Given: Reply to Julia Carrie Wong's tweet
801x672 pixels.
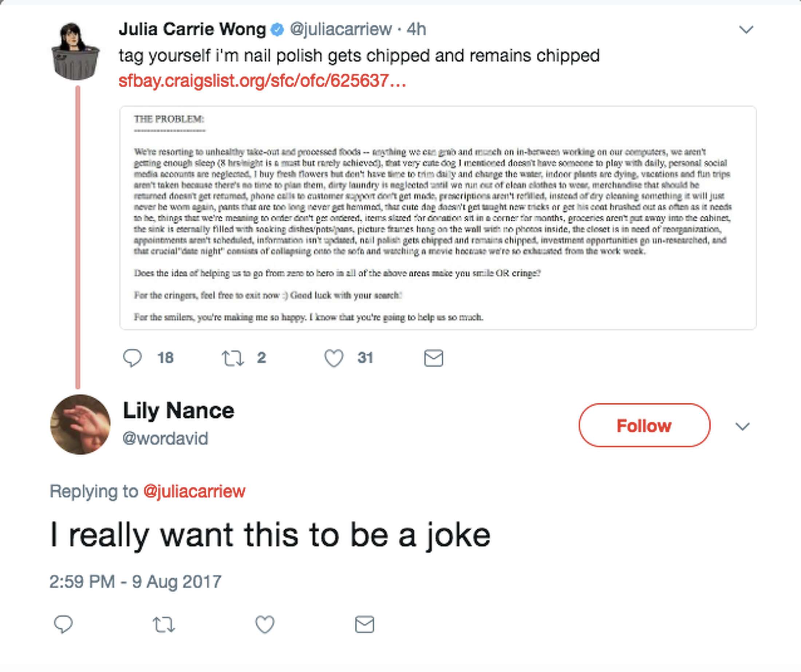Looking at the screenshot, I should click(x=133, y=358).
